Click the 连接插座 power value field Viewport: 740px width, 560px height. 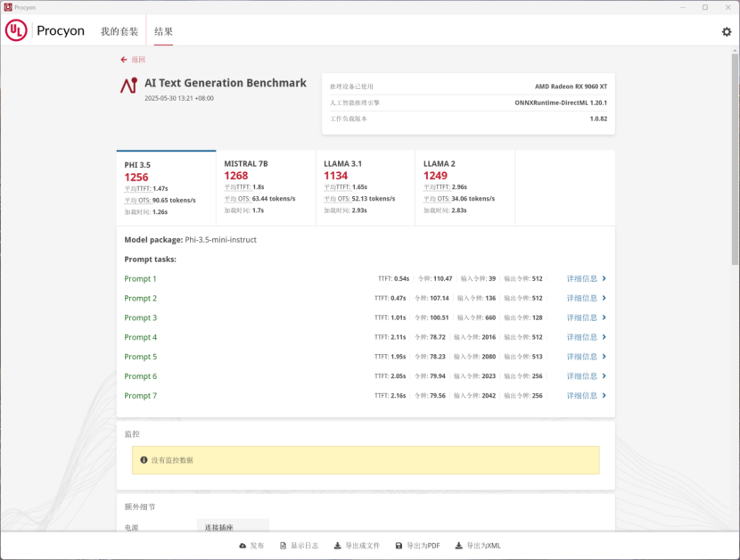pyautogui.click(x=233, y=525)
